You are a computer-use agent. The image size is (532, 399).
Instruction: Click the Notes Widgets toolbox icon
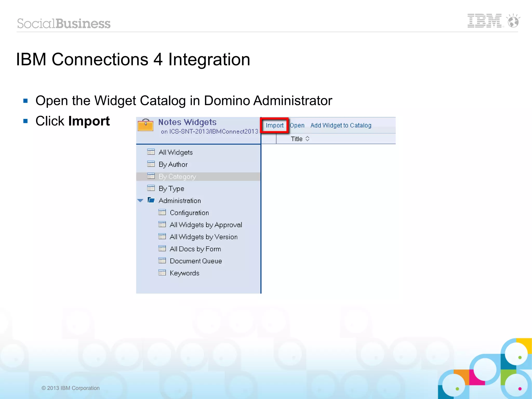tap(145, 125)
